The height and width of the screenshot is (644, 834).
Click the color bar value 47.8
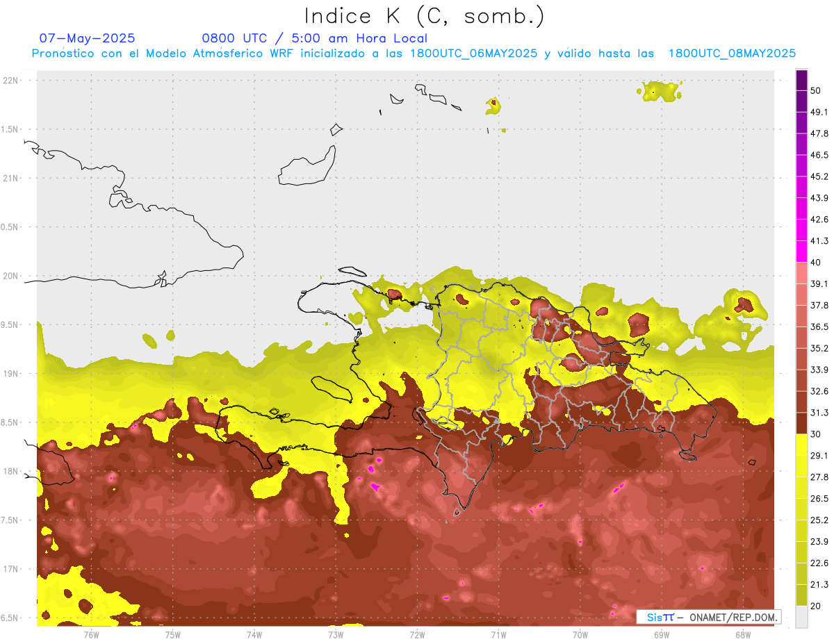pyautogui.click(x=819, y=133)
